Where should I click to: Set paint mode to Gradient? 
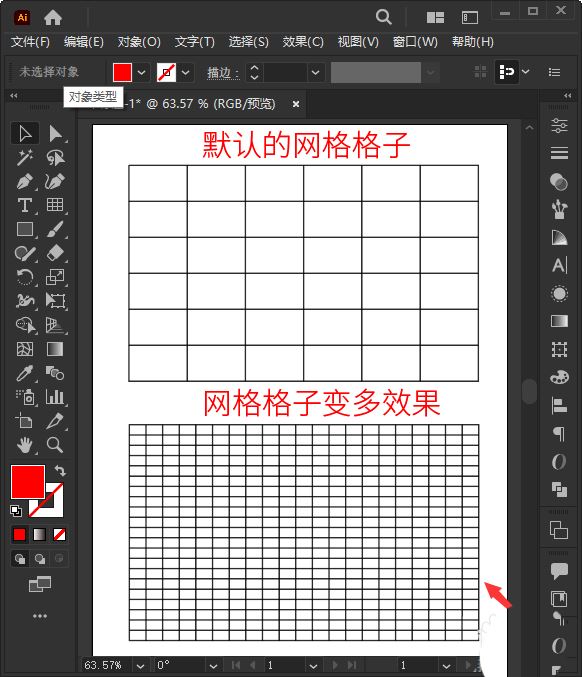[x=39, y=535]
